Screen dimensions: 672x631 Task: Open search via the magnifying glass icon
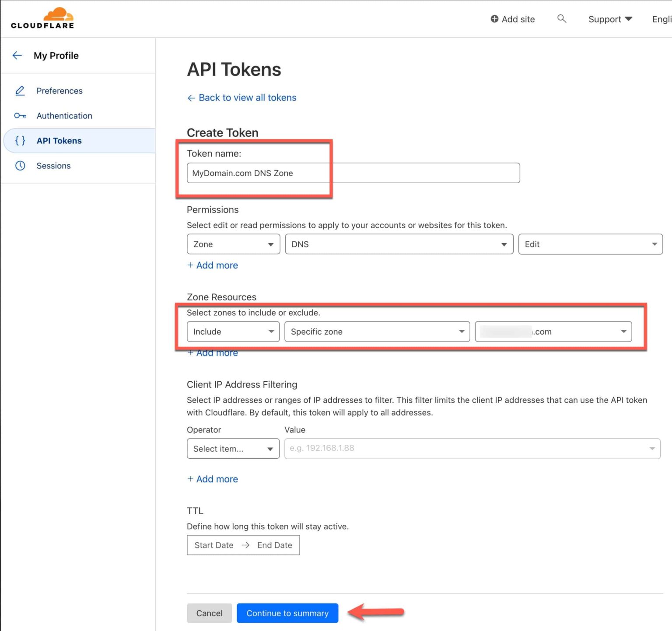[562, 19]
